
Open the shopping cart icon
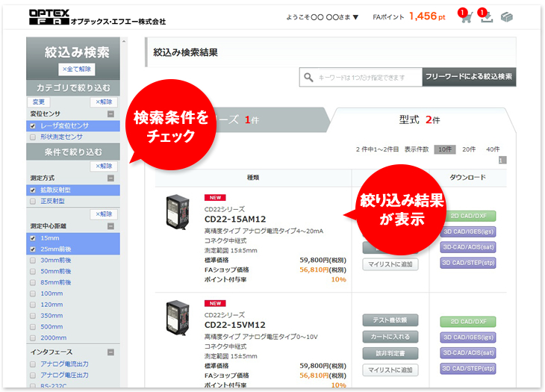coord(466,17)
